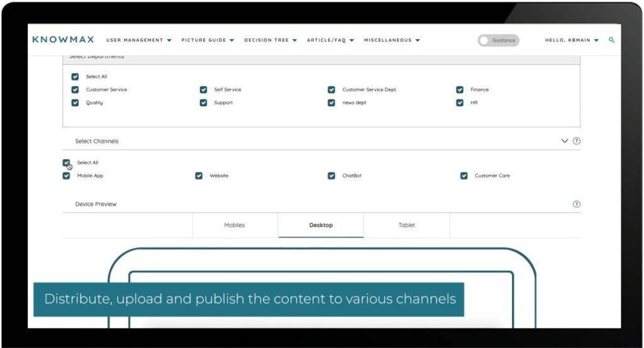Open help for Select Channels
This screenshot has width=644, height=348.
(577, 141)
